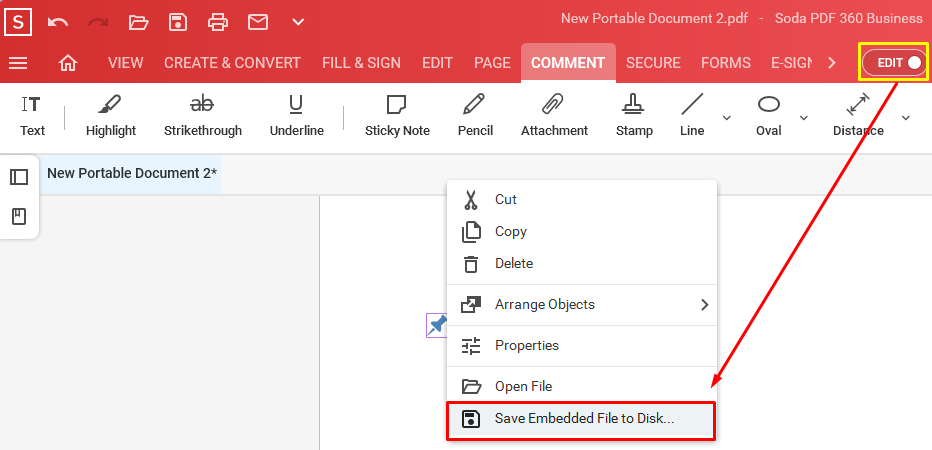932x450 pixels.
Task: Open the hamburger menu
Action: [18, 63]
